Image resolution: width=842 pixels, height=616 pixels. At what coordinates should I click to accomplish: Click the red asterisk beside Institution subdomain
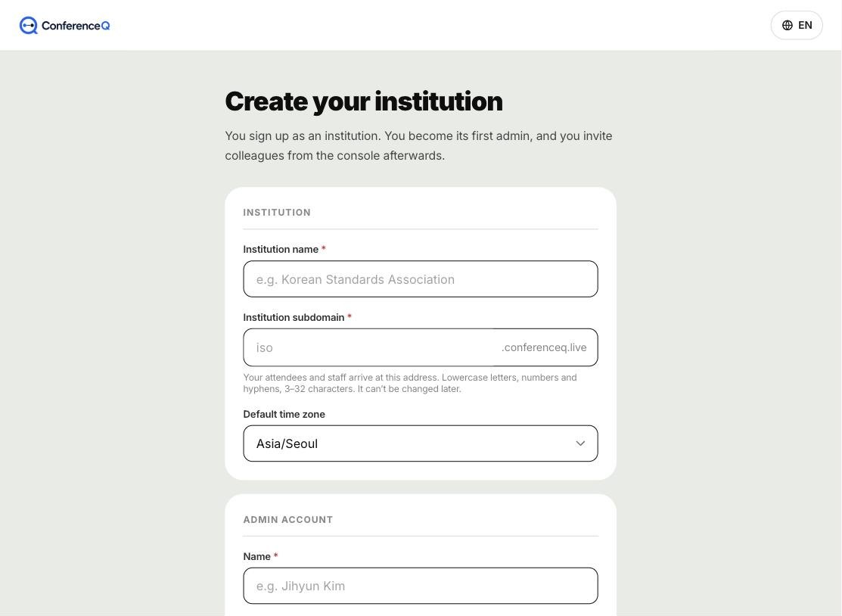[x=350, y=317]
